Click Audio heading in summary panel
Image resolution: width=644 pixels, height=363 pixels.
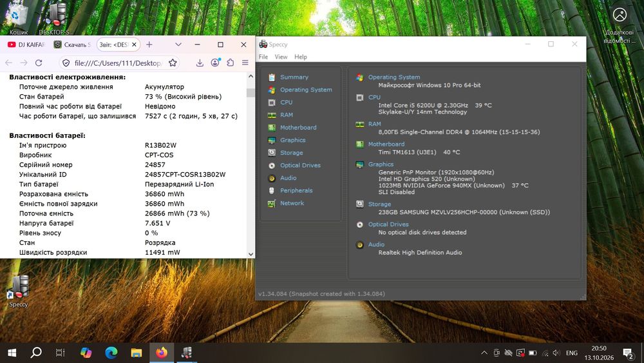376,244
